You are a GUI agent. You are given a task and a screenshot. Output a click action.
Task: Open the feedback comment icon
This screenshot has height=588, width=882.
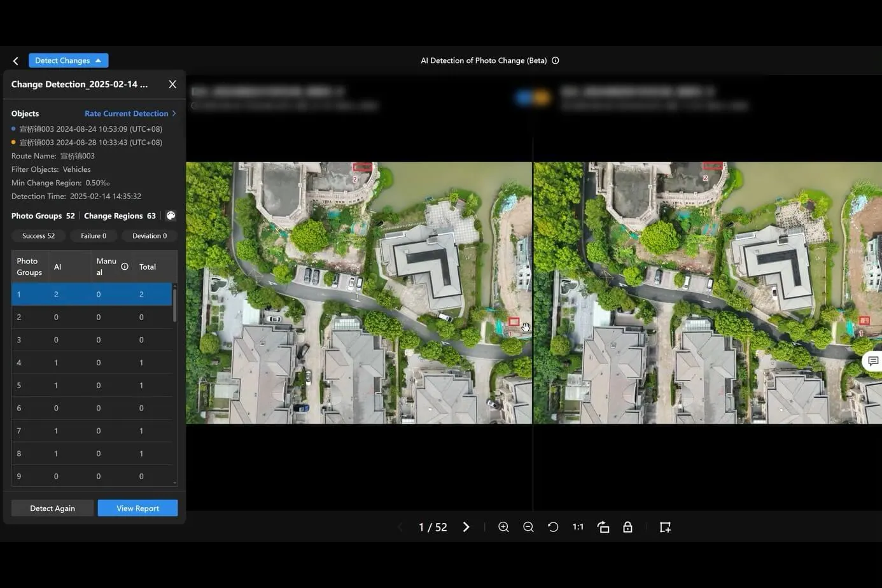click(x=873, y=361)
